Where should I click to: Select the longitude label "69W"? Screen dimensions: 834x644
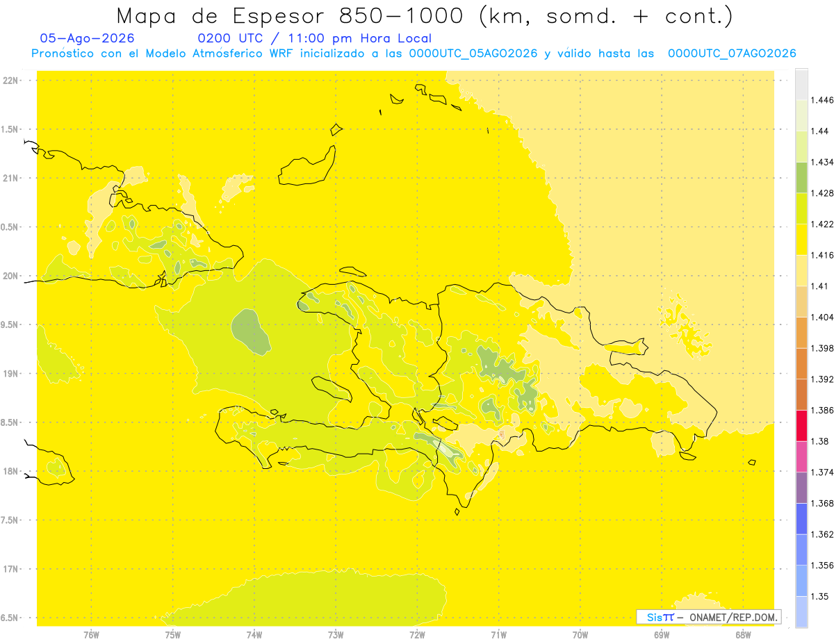(x=662, y=635)
